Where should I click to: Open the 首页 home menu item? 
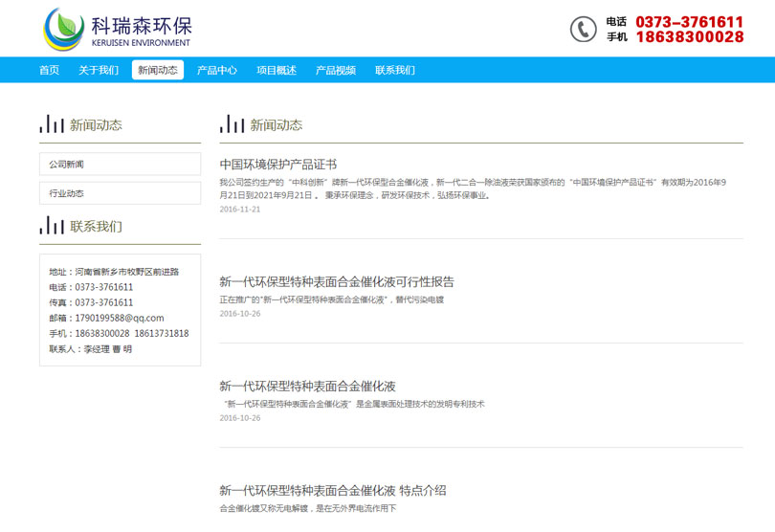49,70
